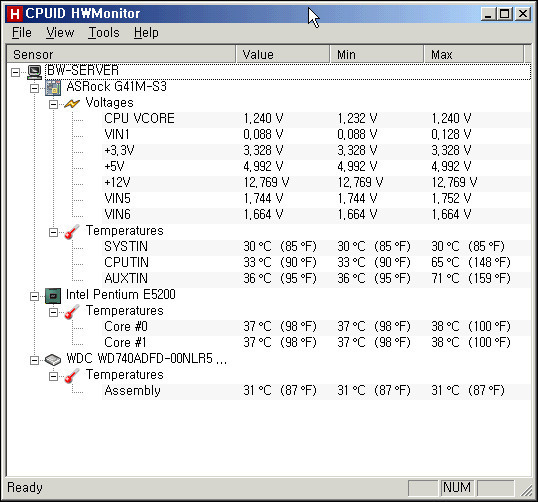Click the ASRock G41M-S3 motherboard icon
Image resolution: width=538 pixels, height=502 pixels.
pyautogui.click(x=53, y=87)
